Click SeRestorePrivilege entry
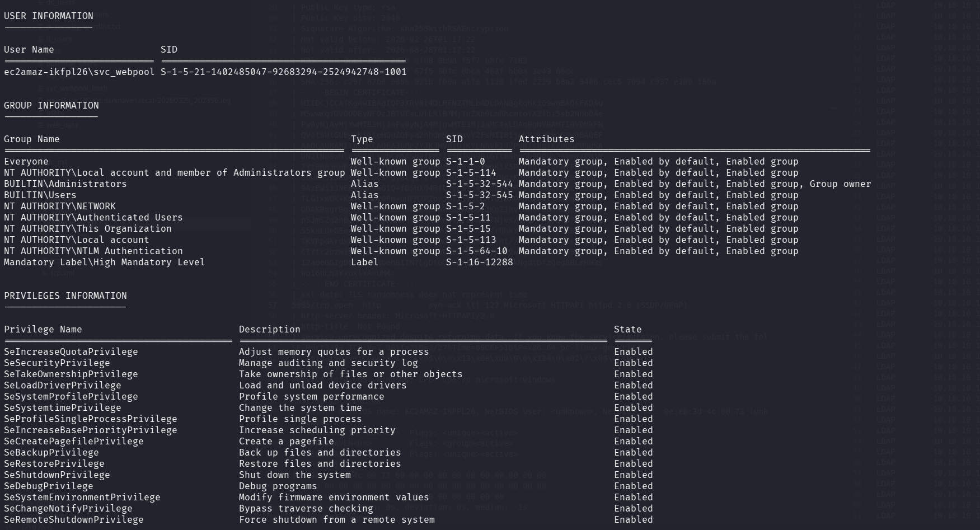Screen dimensions: 980x530 [x=54, y=463]
